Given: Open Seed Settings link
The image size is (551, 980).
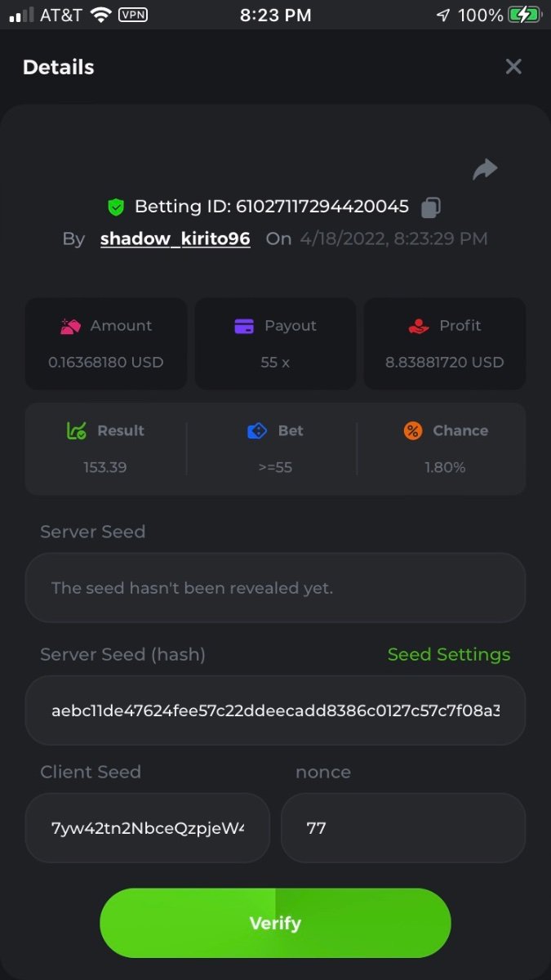Looking at the screenshot, I should tap(448, 654).
